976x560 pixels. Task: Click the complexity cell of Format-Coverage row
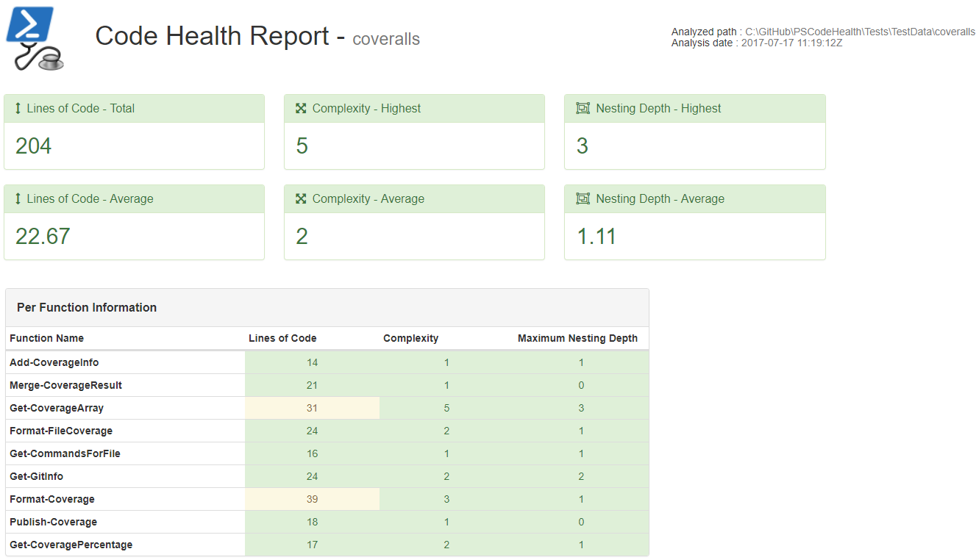(446, 499)
